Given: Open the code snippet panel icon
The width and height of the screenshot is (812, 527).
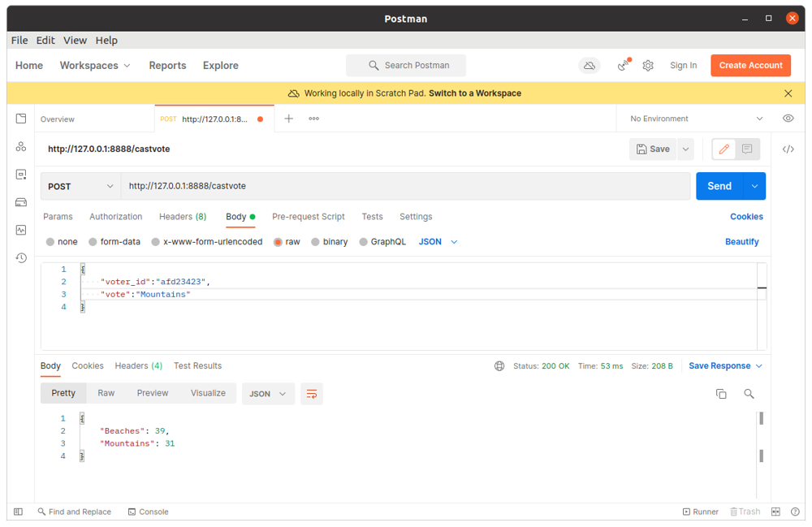Looking at the screenshot, I should coord(788,149).
